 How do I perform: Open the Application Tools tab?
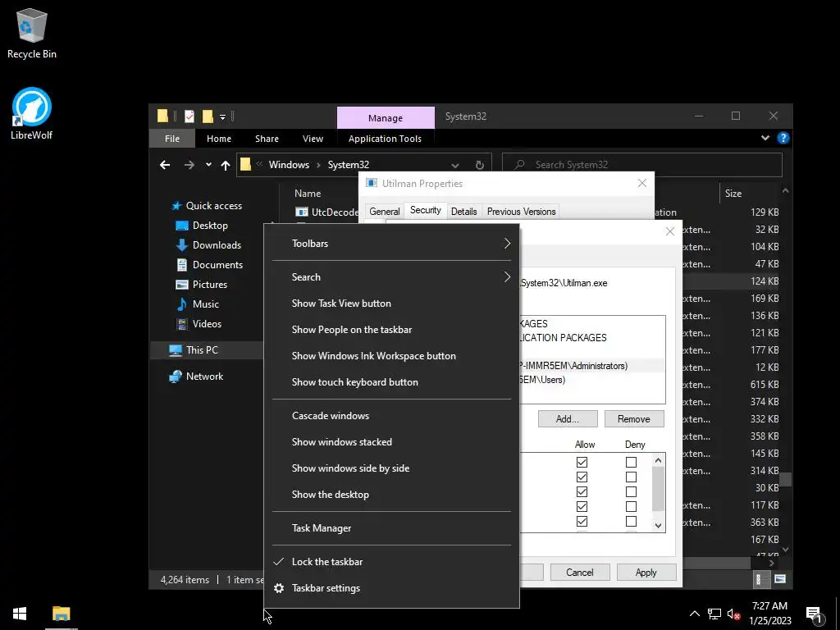coord(385,138)
